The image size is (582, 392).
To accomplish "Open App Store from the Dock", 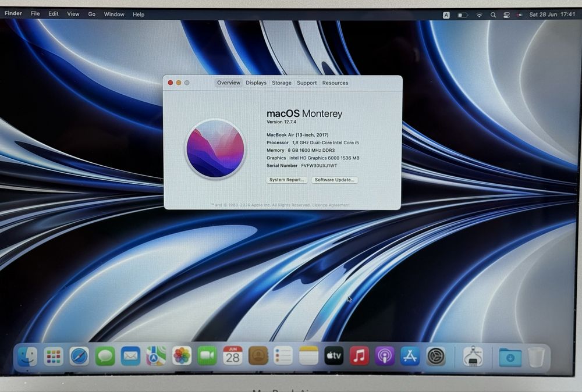I will 410,356.
